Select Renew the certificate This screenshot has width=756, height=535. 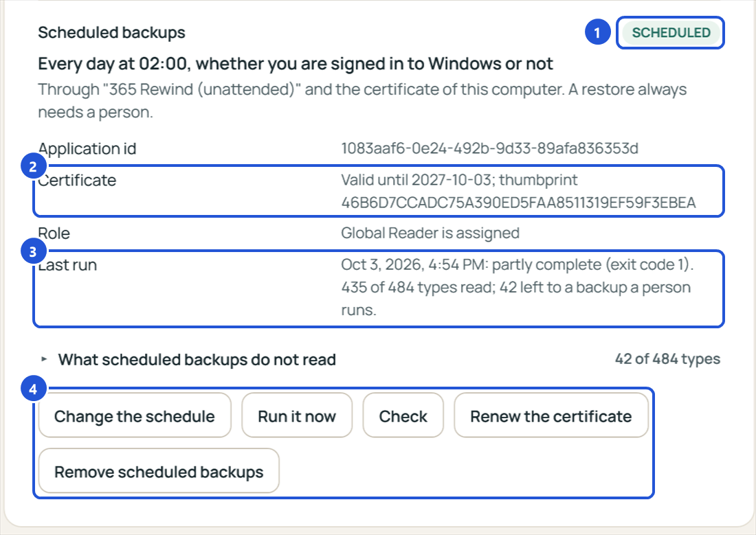(x=551, y=416)
